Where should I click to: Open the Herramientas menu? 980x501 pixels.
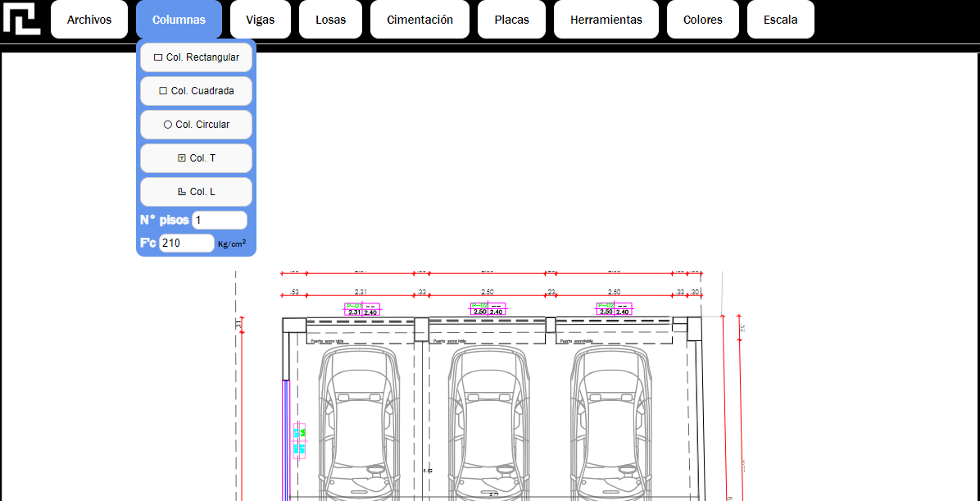tap(606, 20)
